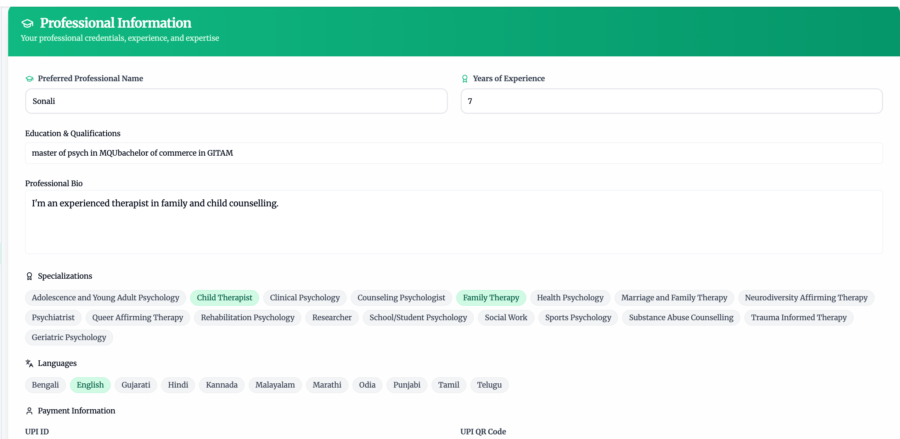The width and height of the screenshot is (900, 439).
Task: Click the UPI ID label
Action: tap(37, 432)
